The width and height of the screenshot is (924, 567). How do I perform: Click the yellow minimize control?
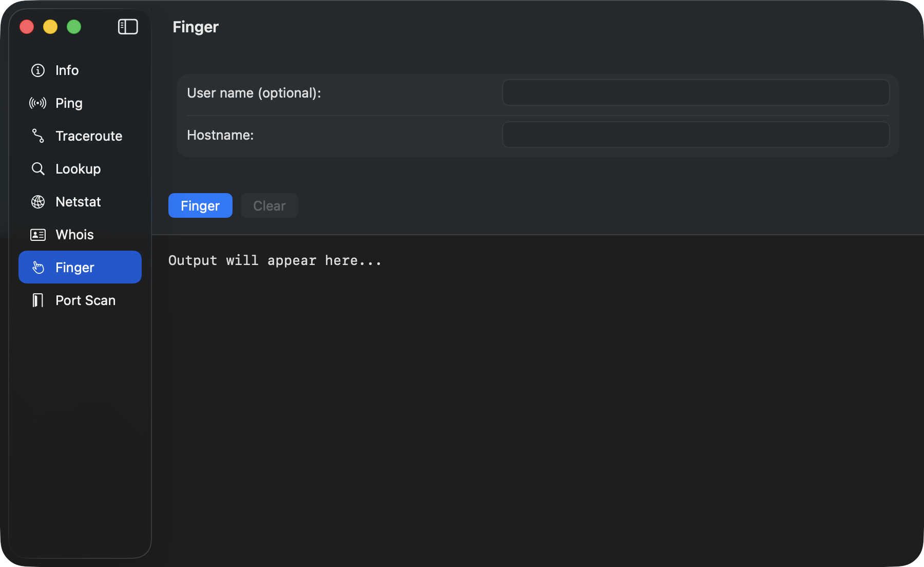50,27
